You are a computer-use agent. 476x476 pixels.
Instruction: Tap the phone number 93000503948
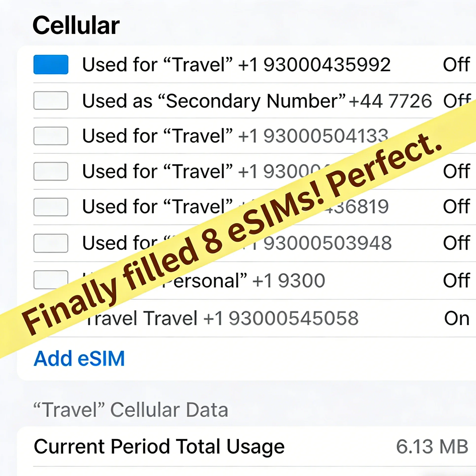point(328,243)
